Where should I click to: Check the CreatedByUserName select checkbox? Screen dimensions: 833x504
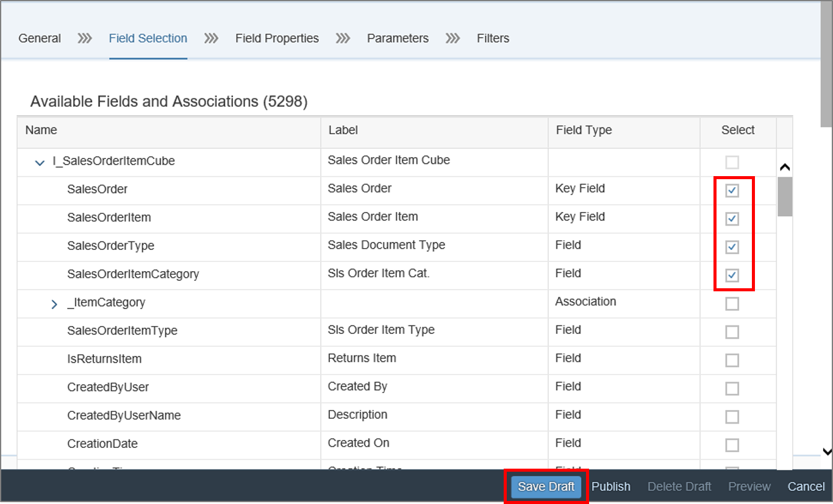click(732, 417)
